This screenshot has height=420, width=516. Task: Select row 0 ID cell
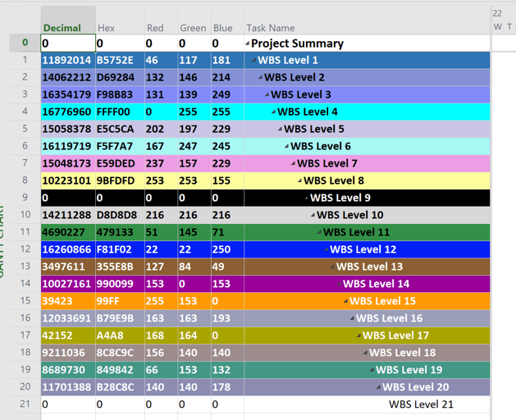pyautogui.click(x=25, y=43)
